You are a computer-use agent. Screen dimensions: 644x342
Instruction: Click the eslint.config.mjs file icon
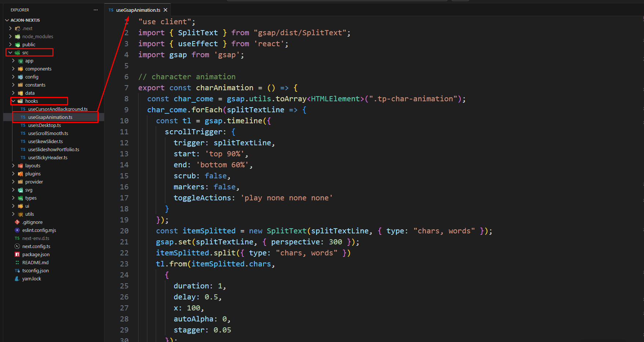tap(17, 230)
